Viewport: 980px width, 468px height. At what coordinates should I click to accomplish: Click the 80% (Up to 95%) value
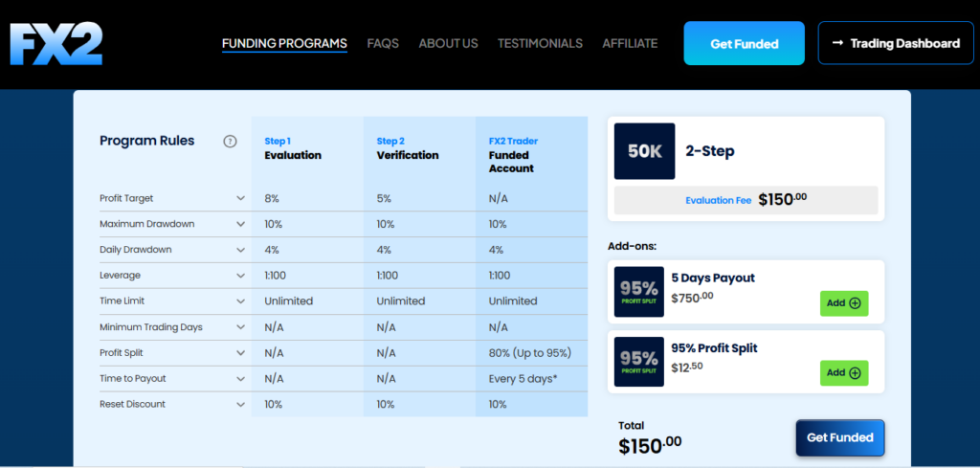coord(530,353)
